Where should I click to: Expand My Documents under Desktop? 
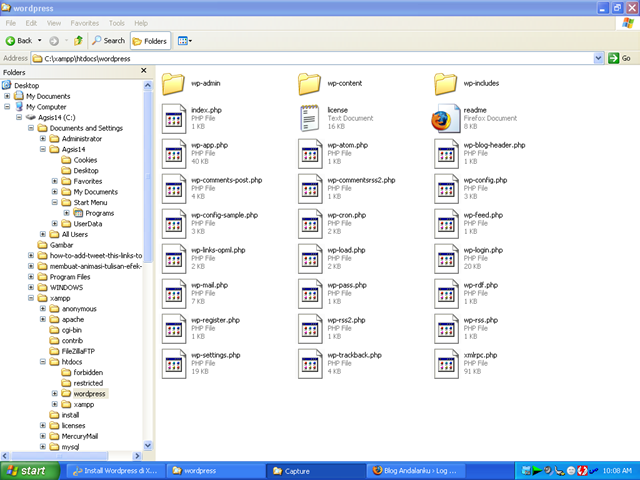coord(7,96)
